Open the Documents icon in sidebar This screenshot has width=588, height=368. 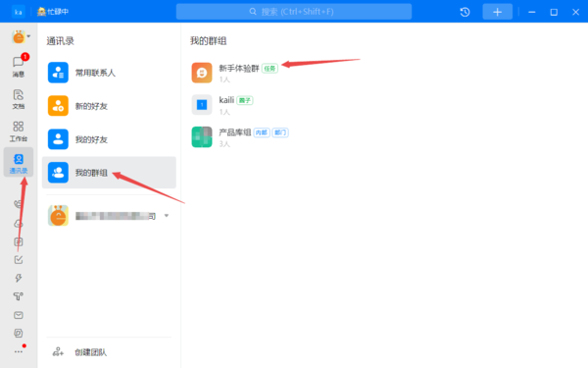pyautogui.click(x=19, y=99)
